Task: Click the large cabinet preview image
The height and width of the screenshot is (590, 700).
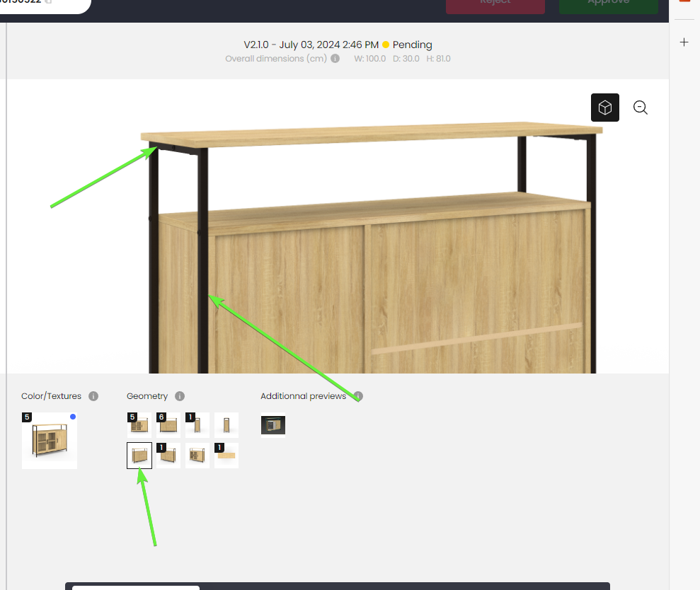Action: 372,248
